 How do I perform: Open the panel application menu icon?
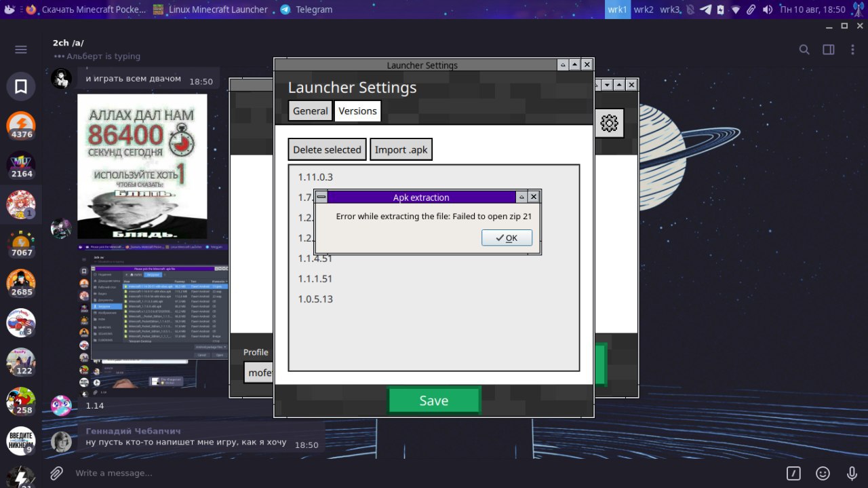(9, 10)
